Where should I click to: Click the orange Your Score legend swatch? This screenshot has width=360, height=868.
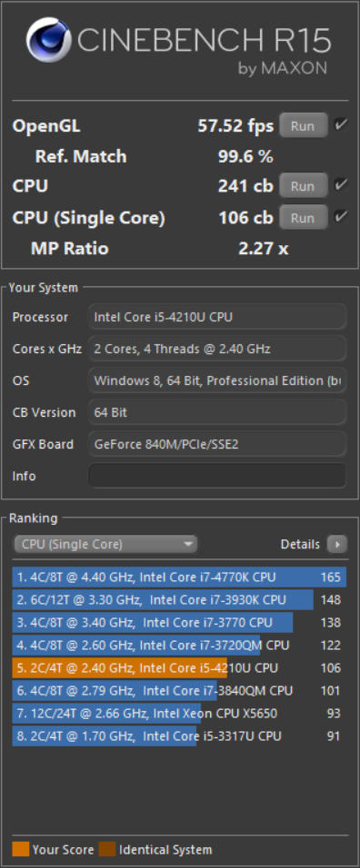point(21,849)
